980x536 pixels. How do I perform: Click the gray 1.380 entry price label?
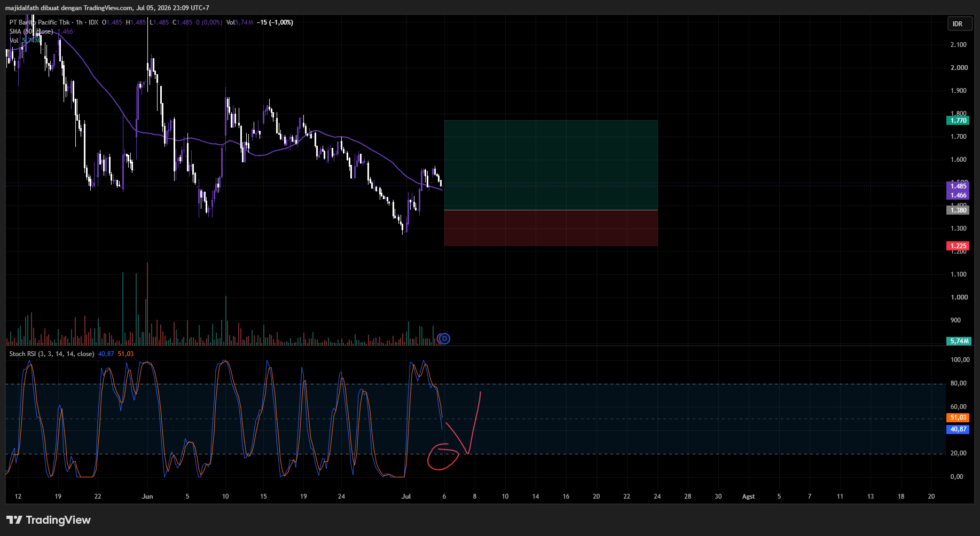click(x=958, y=210)
